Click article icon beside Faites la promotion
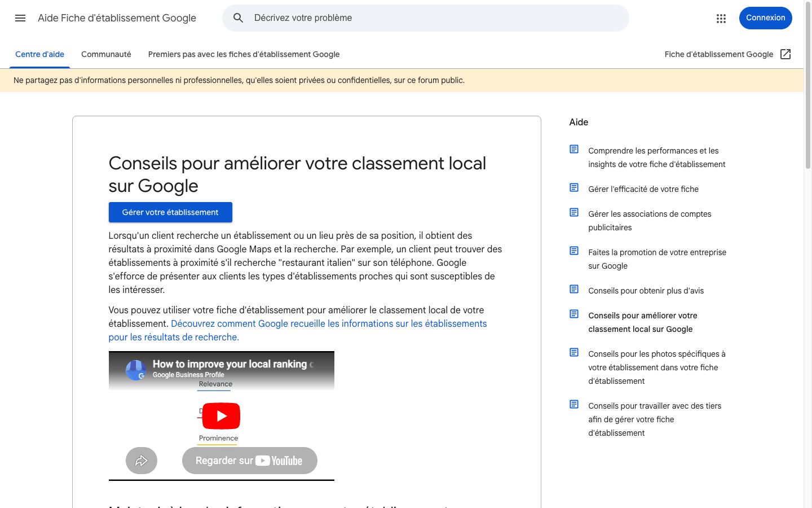Screen dimensions: 812x508 (574, 251)
